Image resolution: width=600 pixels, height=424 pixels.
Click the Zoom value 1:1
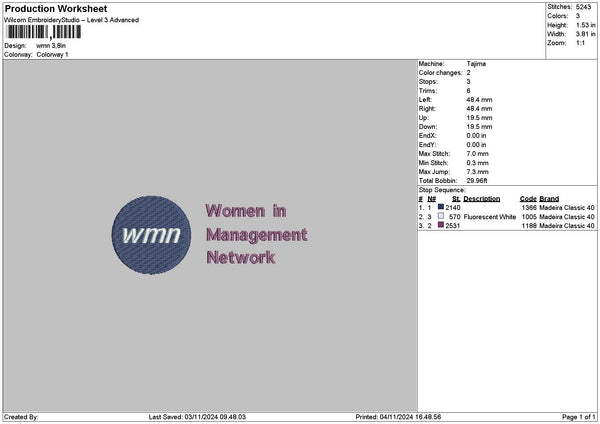click(x=580, y=43)
